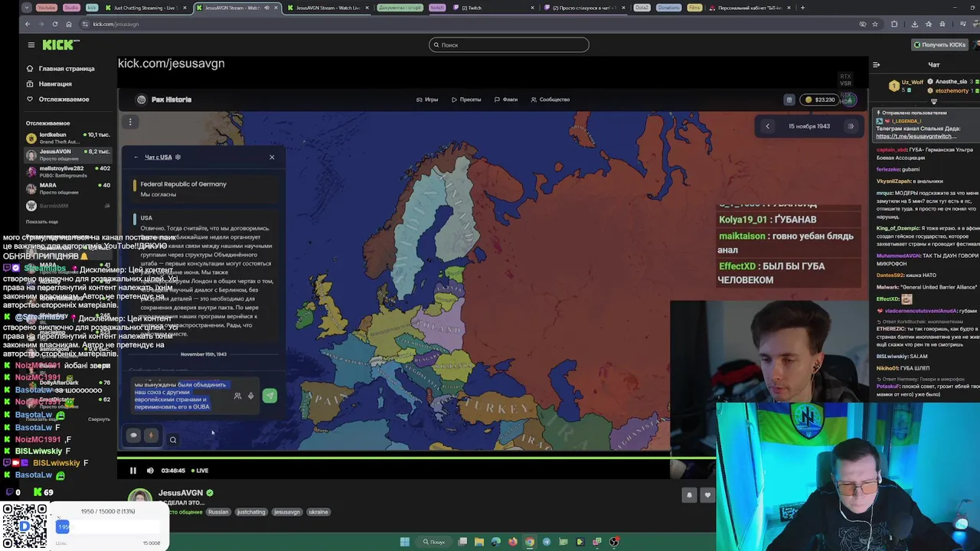
Task: Open the Пресеты tab in Pax Historia
Action: pyautogui.click(x=466, y=99)
